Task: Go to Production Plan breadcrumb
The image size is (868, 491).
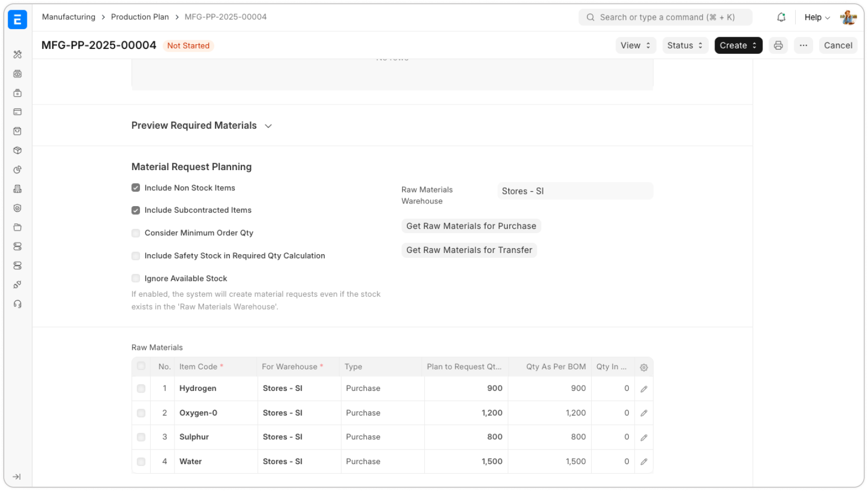Action: [140, 17]
